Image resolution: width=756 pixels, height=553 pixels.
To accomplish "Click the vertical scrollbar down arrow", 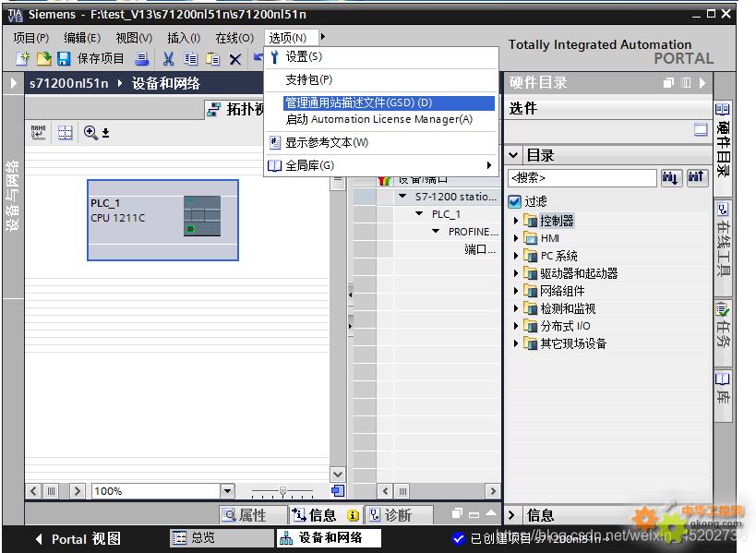I will (x=338, y=474).
